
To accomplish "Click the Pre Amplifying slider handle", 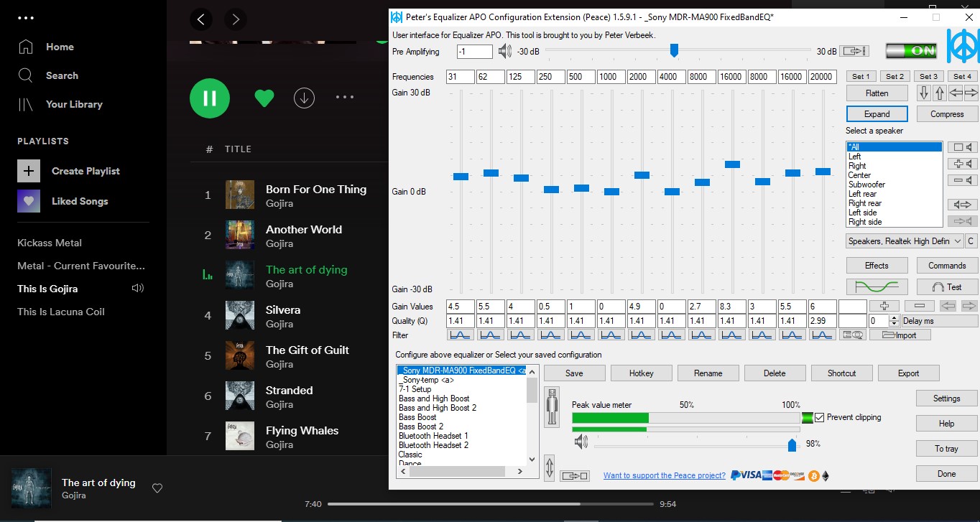I will tap(674, 50).
